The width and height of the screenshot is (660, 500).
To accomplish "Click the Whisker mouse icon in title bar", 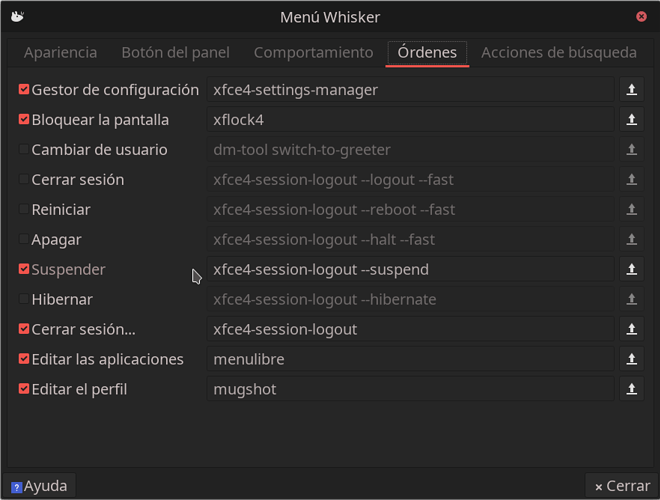I will (17, 16).
